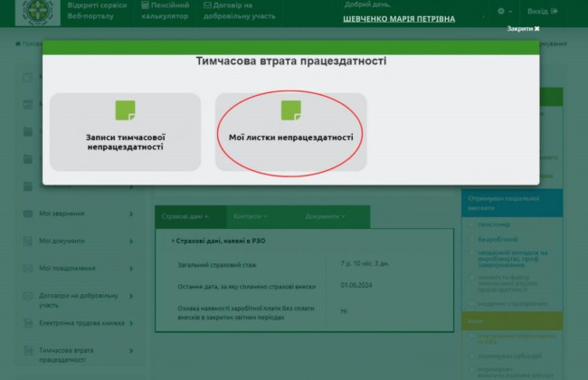Click the 'Електронна трудова книжка' icon

[x=28, y=323]
